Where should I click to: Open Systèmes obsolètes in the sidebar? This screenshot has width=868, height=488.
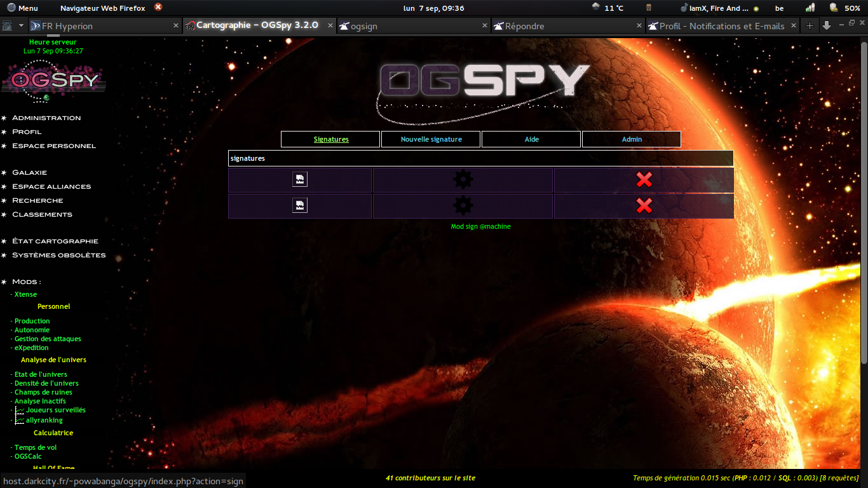point(59,255)
